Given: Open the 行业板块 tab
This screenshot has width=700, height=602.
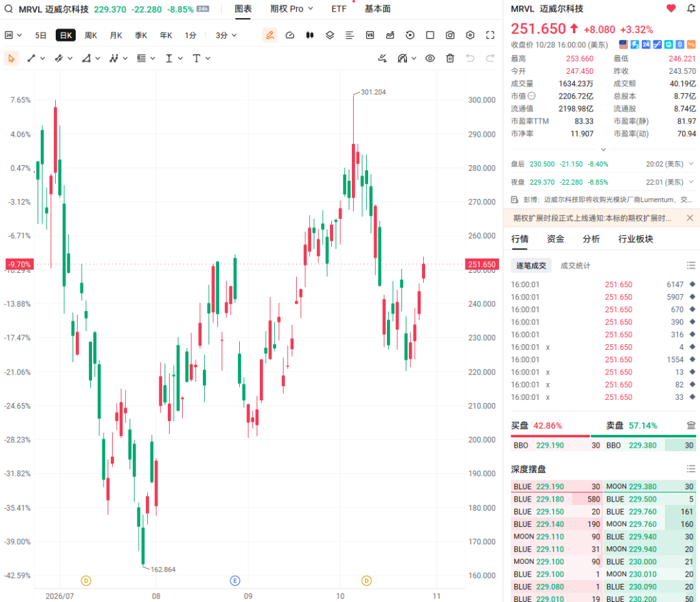Looking at the screenshot, I should [636, 239].
